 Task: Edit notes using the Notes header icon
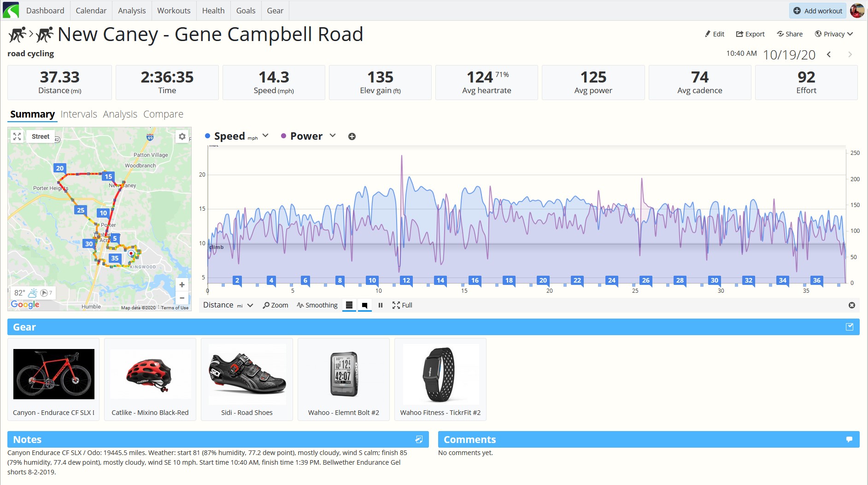419,439
